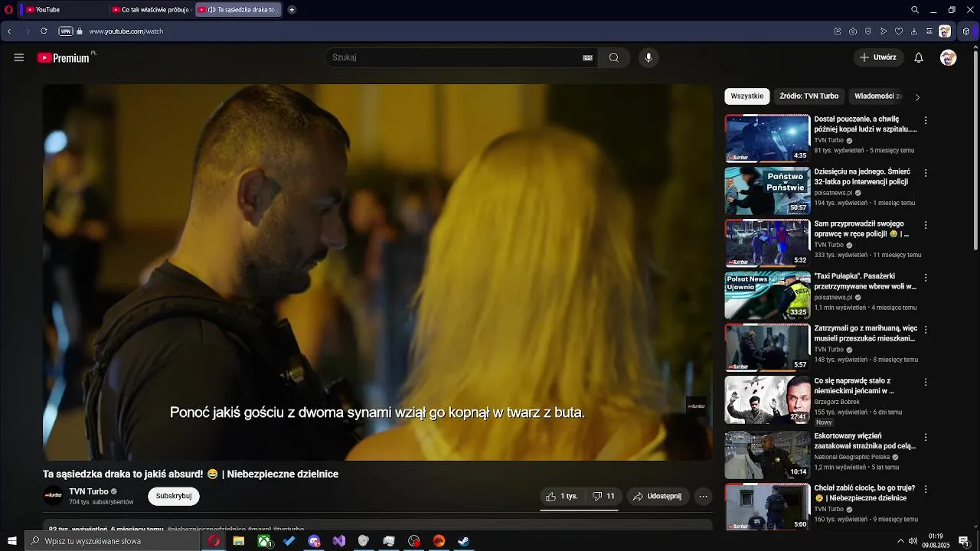This screenshot has height=551, width=980.
Task: Focus Windows taskbar search box
Action: pyautogui.click(x=113, y=541)
